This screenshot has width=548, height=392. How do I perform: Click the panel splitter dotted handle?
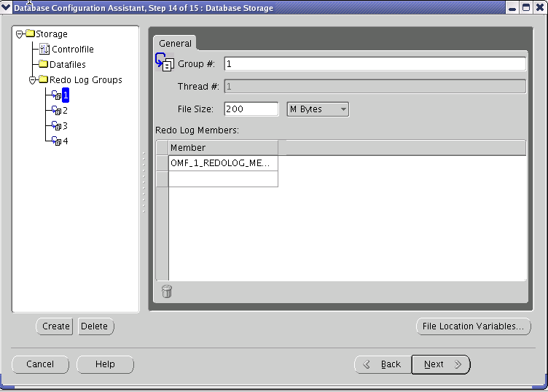tap(144, 182)
